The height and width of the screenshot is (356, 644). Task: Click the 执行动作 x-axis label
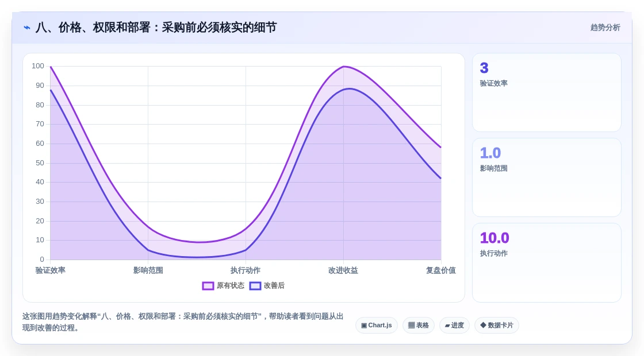(246, 270)
